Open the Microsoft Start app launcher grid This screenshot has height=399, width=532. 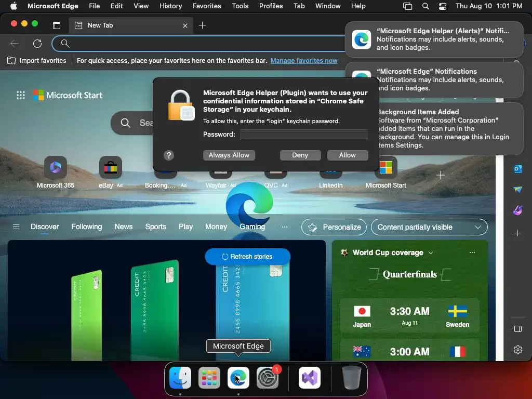[x=21, y=95]
